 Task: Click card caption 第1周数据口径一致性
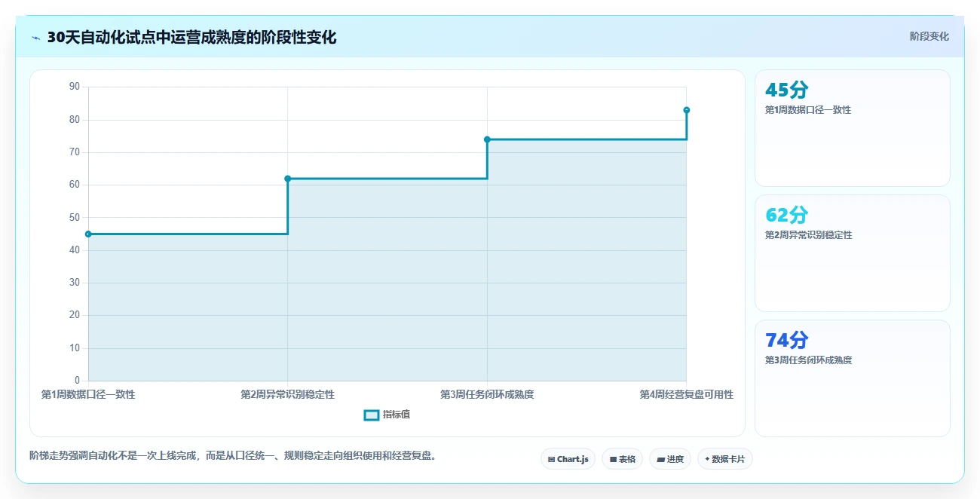coord(808,110)
